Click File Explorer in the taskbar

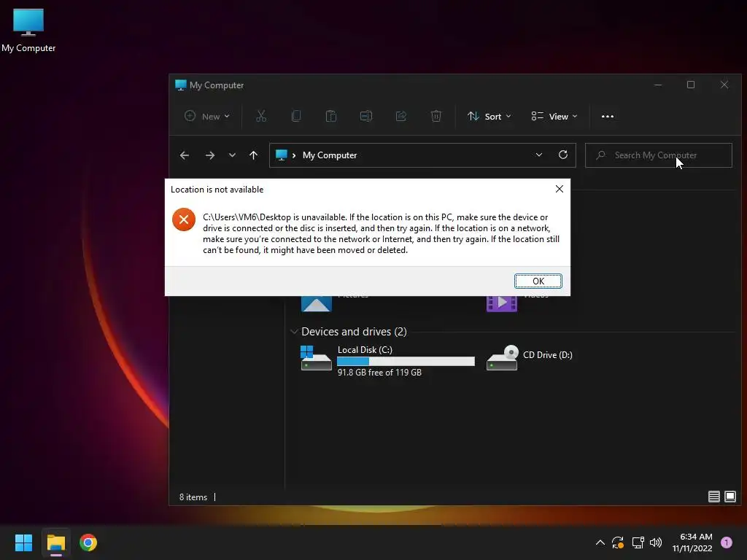click(55, 542)
